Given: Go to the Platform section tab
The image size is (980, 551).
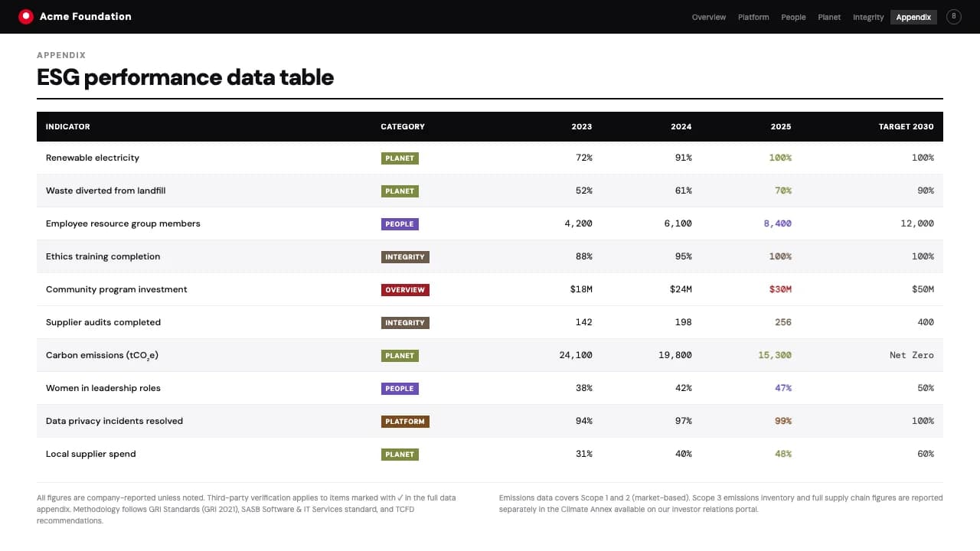Looking at the screenshot, I should click(x=753, y=17).
